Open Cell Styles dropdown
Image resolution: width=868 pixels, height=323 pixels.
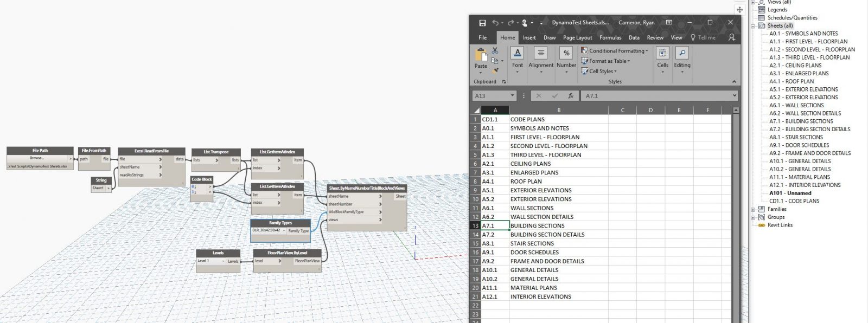599,71
